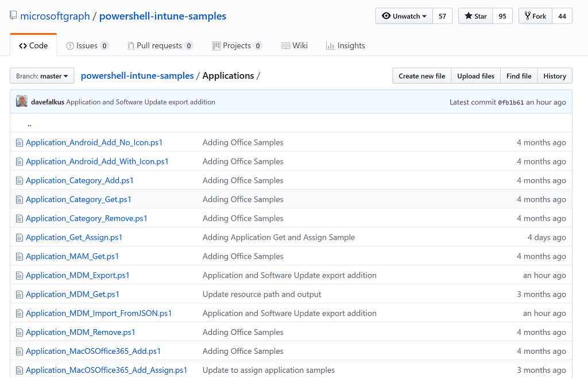Open the powershell-intune-samples repository title link
Viewport: 588px width, 378px height.
(163, 16)
